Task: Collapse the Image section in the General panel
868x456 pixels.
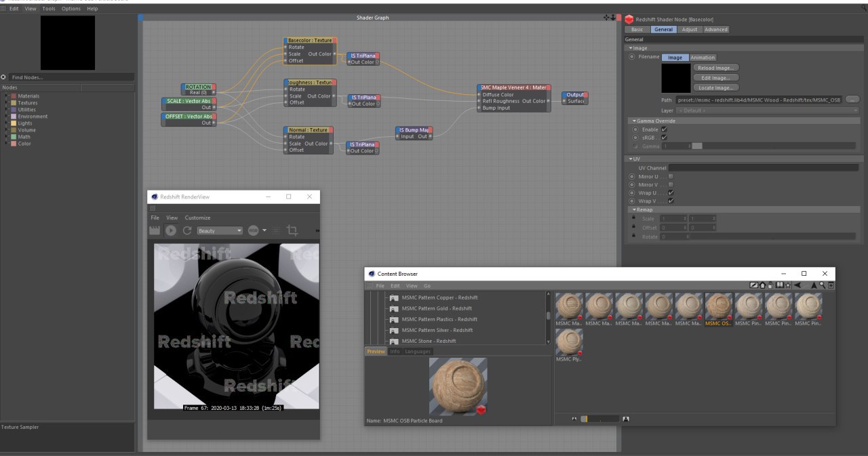Action: [x=631, y=48]
